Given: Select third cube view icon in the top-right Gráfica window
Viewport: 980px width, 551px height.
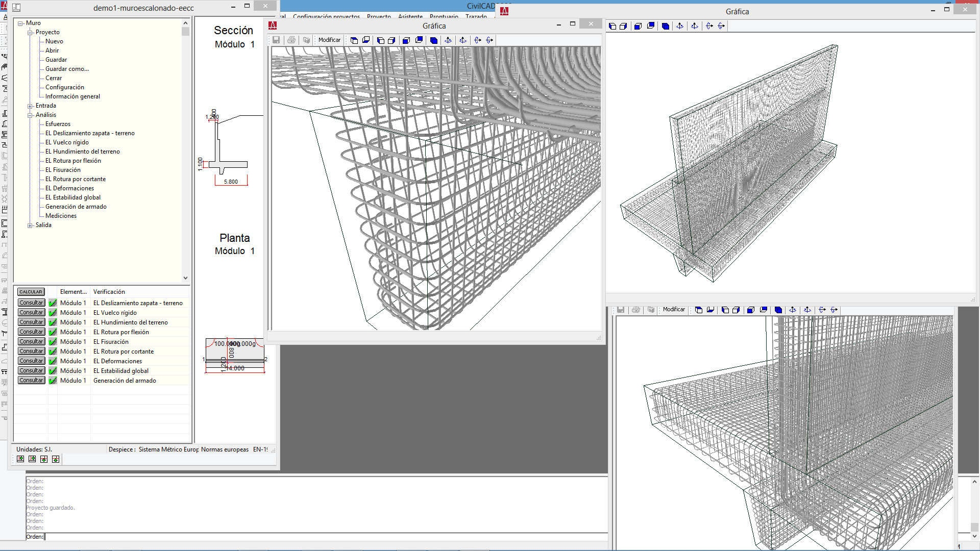Looking at the screenshot, I should [x=638, y=26].
